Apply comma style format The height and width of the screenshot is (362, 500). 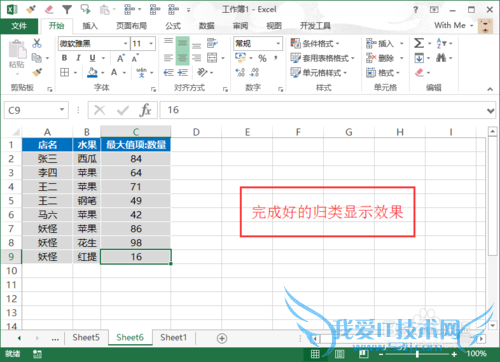(276, 58)
